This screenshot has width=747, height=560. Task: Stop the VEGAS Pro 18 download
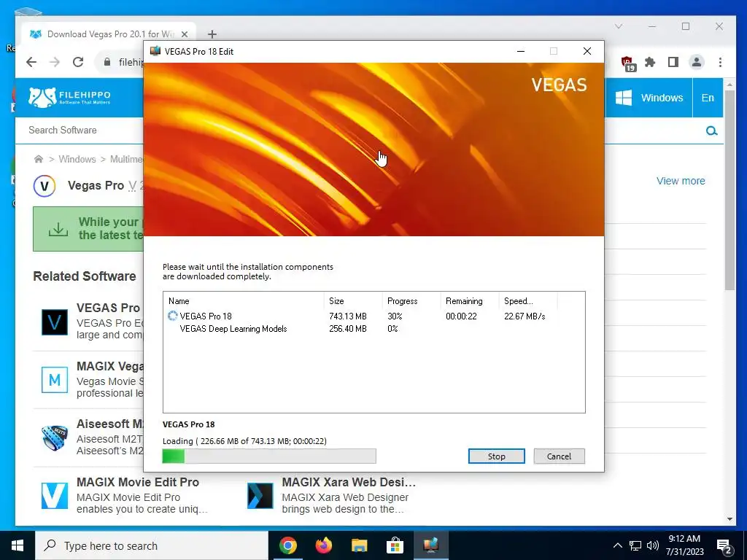[496, 456]
